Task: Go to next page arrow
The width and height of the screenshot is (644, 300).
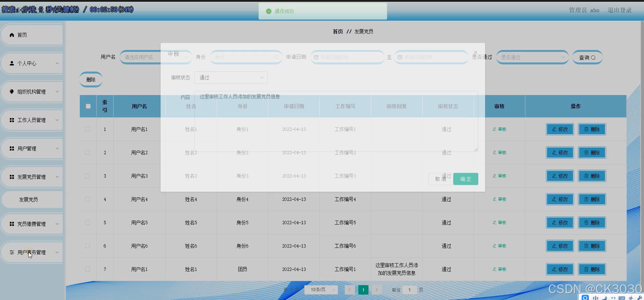Action: (x=377, y=290)
